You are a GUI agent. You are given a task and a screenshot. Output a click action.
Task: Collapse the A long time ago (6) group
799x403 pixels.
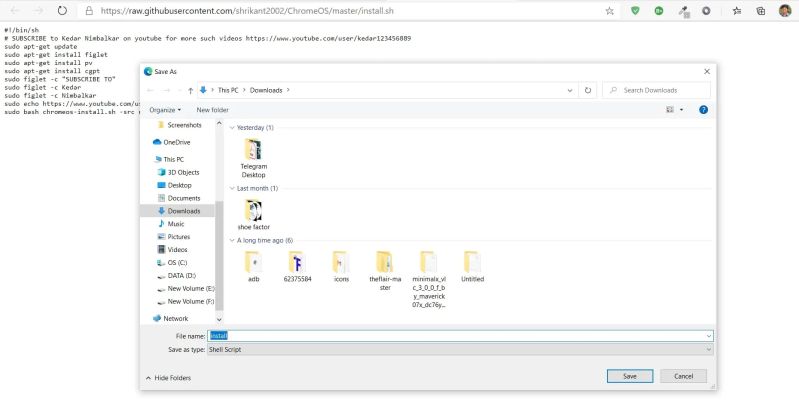point(232,240)
